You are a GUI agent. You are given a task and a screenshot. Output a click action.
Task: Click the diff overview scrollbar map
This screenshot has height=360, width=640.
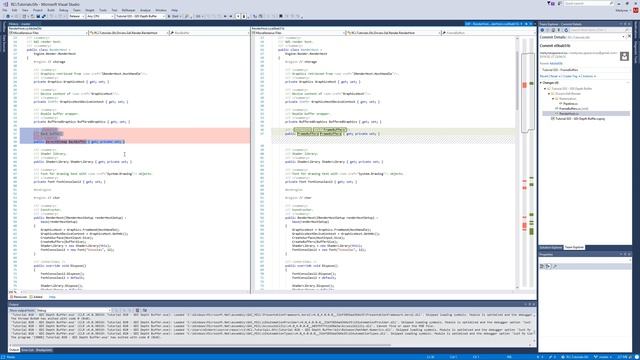(x=528, y=163)
